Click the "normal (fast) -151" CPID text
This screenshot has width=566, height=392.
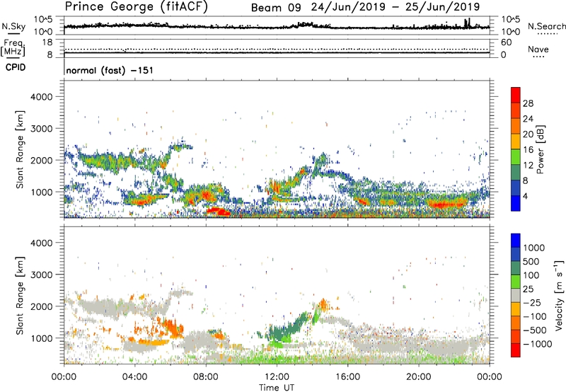[110, 70]
